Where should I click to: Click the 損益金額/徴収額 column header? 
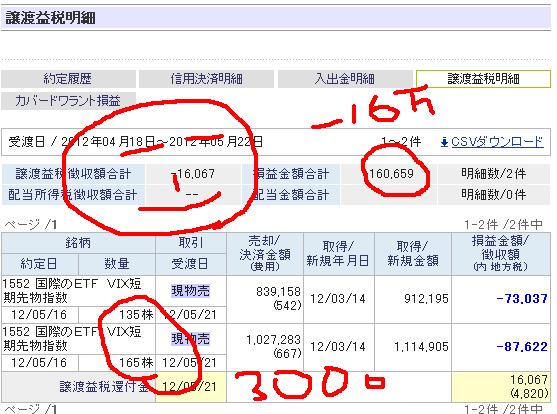501,254
